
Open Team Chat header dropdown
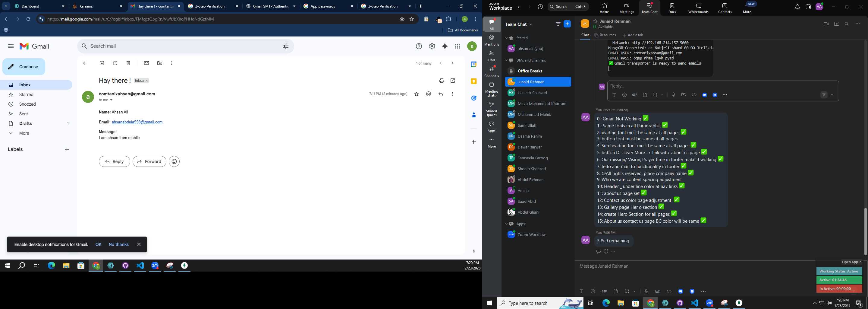point(531,24)
